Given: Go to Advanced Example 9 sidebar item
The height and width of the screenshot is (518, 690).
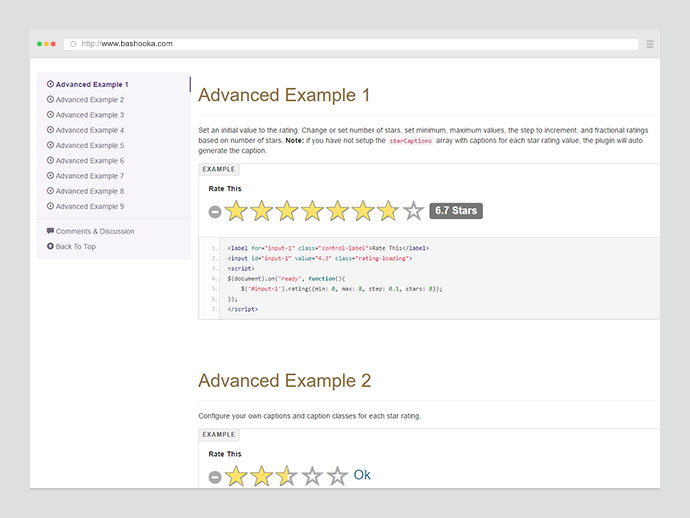Looking at the screenshot, I should [x=85, y=206].
